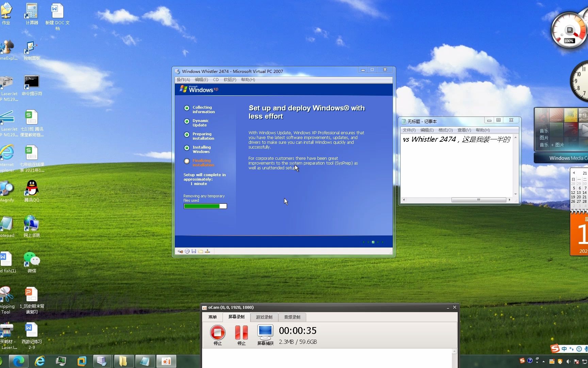Screen dimensions: 588x368
Task: Switch to the 游戏录制 tab in oCam
Action: [264, 317]
